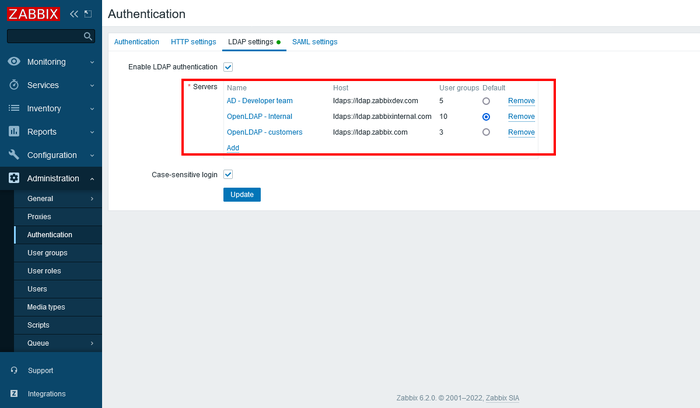Click the Configuration wrench icon

14,154
